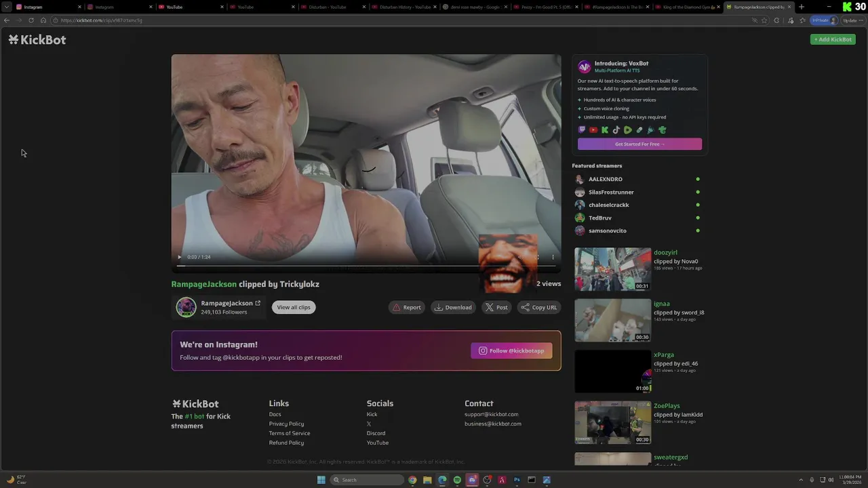This screenshot has height=488, width=868.
Task: Open the weather widget on taskbar
Action: coord(16,480)
